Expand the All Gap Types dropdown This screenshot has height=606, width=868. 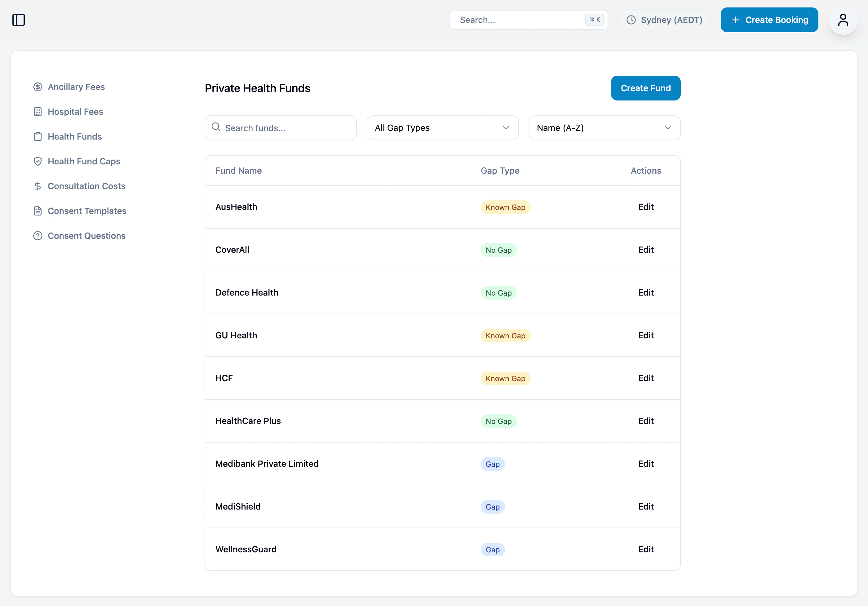coord(442,128)
